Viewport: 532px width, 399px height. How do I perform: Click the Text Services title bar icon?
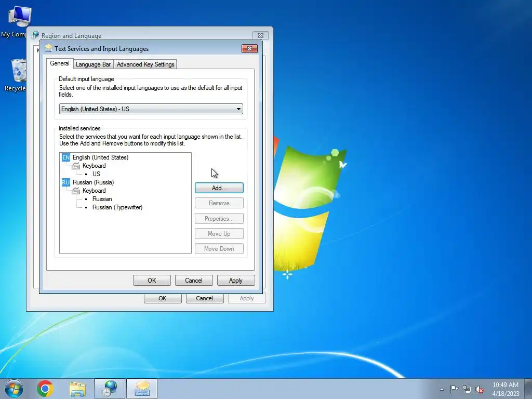(48, 48)
